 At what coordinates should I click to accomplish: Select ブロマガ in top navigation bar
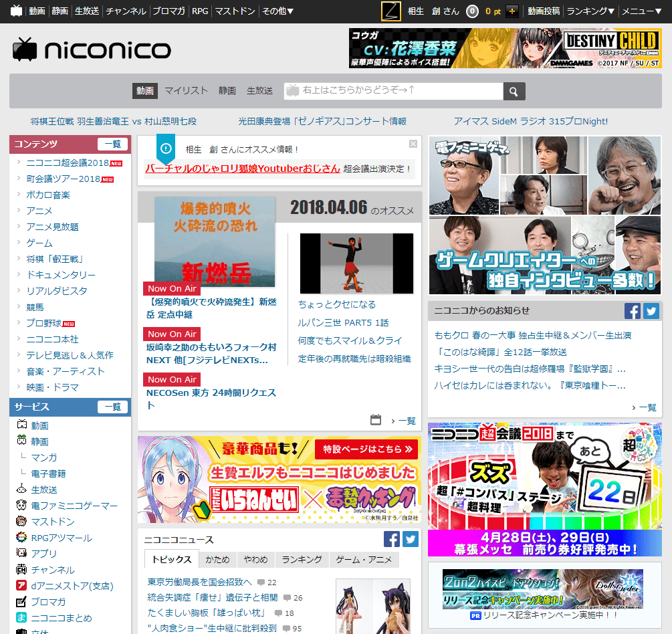pyautogui.click(x=169, y=11)
